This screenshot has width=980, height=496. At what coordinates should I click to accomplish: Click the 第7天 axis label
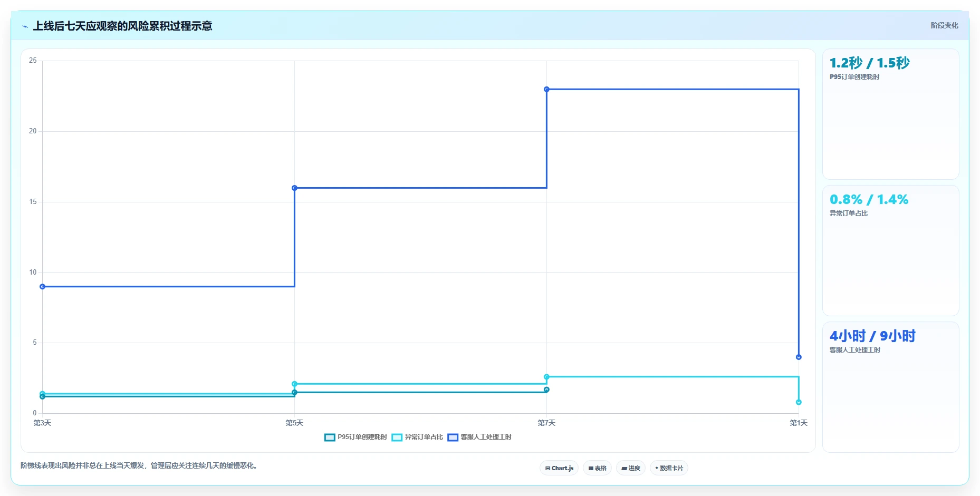point(546,423)
